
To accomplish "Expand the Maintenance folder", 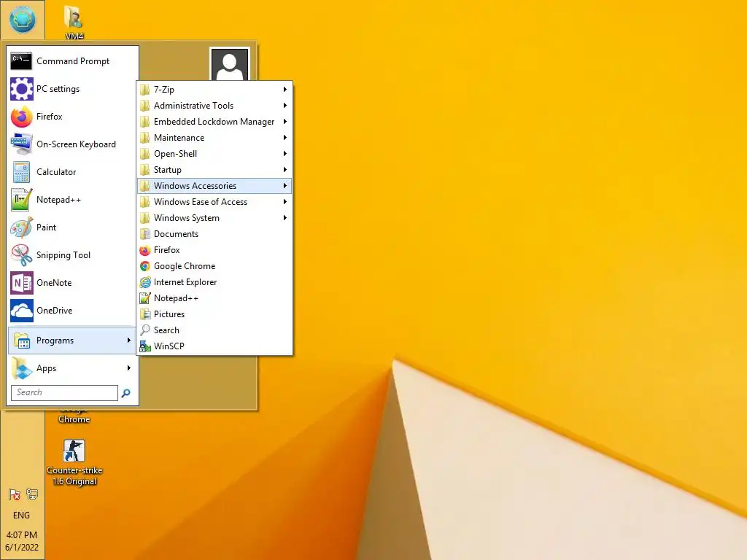I will tap(214, 138).
